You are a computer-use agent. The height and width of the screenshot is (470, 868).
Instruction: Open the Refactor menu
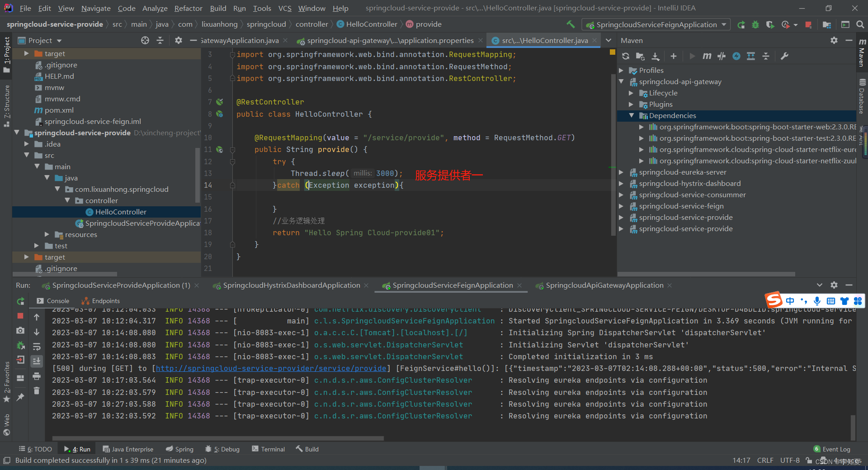[188, 8]
